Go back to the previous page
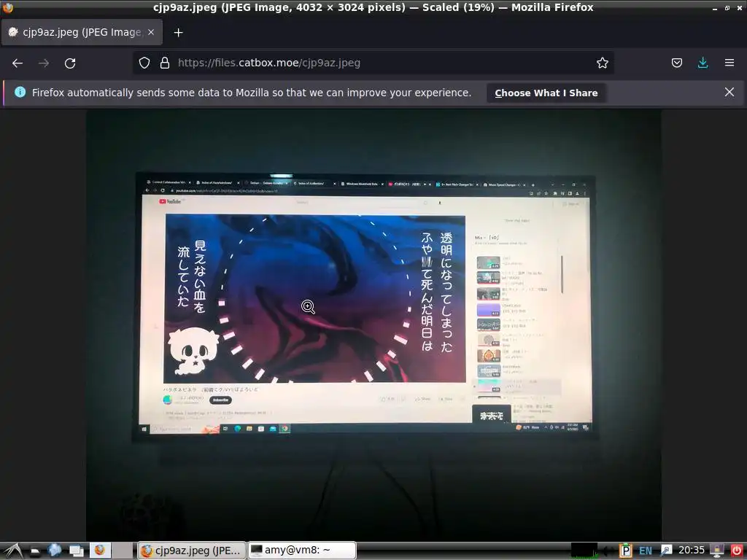Screen dimensions: 747x560 (x=18, y=63)
